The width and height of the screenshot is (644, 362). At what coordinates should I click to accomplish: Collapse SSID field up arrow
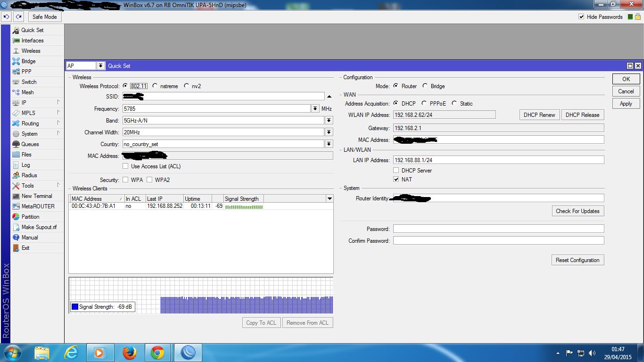(x=329, y=97)
